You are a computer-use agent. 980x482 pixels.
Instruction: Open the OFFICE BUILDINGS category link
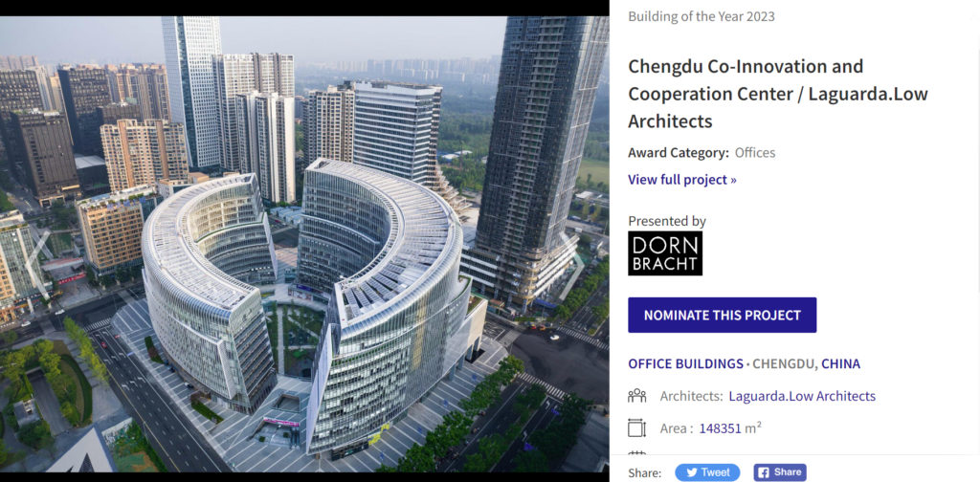(x=685, y=363)
